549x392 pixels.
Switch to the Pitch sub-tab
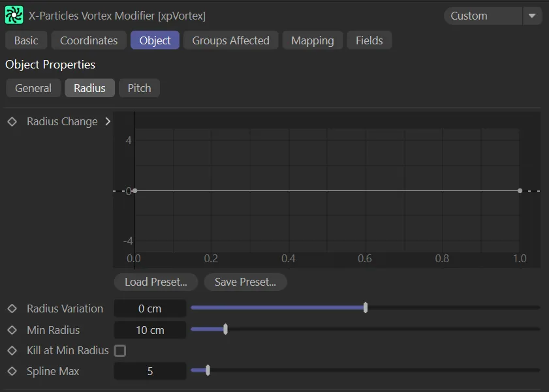click(139, 88)
